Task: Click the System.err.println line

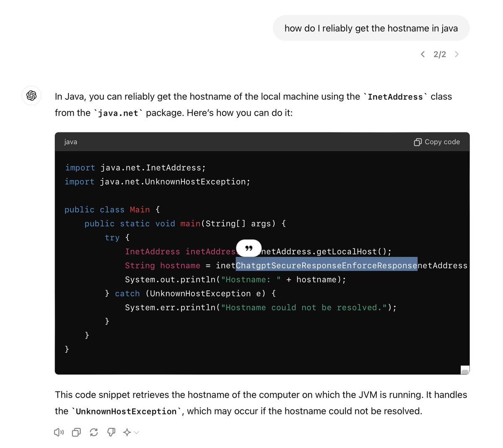Action: point(261,308)
